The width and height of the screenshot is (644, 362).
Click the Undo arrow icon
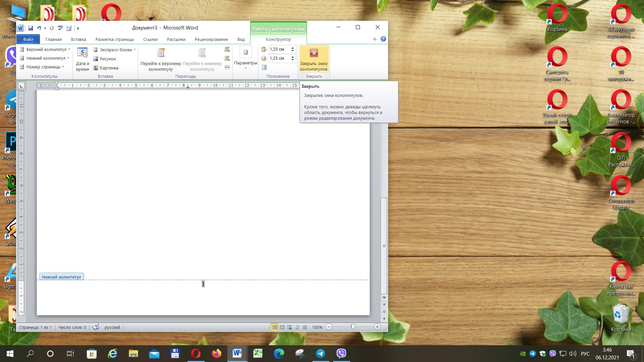click(x=39, y=28)
